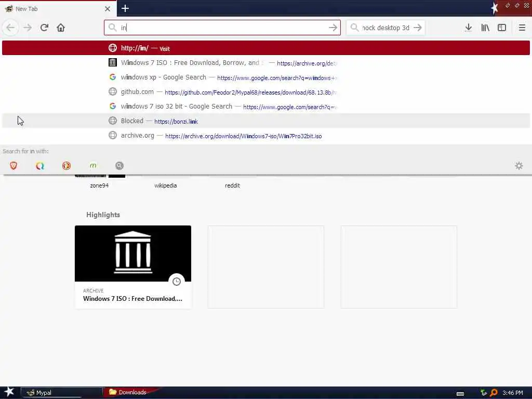Image resolution: width=532 pixels, height=399 pixels.
Task: Click the magnifier icon in search box
Action: 354,28
